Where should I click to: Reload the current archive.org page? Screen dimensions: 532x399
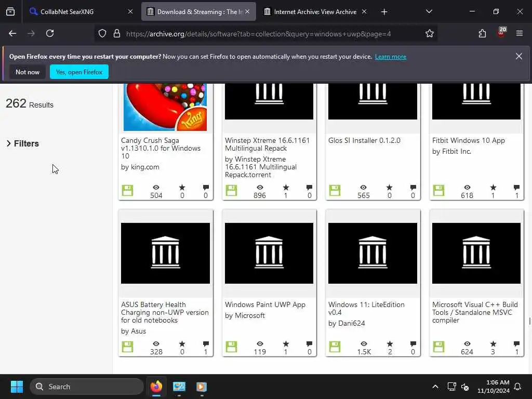[50, 33]
